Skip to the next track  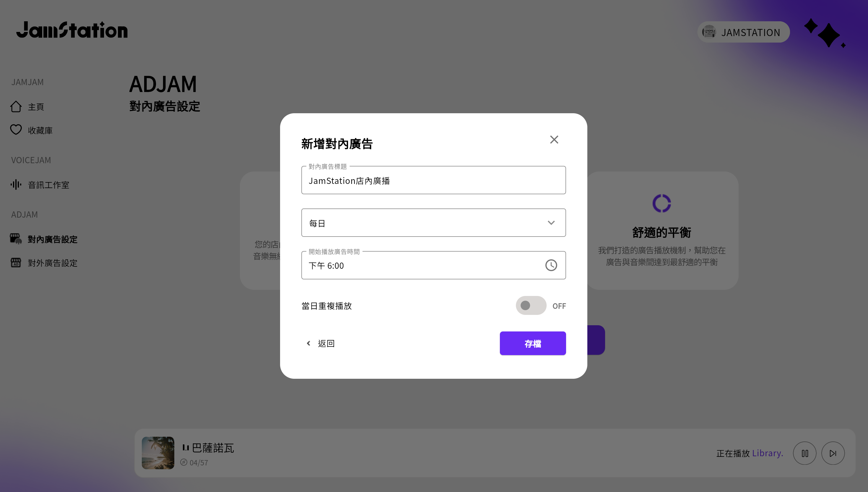[x=833, y=453]
